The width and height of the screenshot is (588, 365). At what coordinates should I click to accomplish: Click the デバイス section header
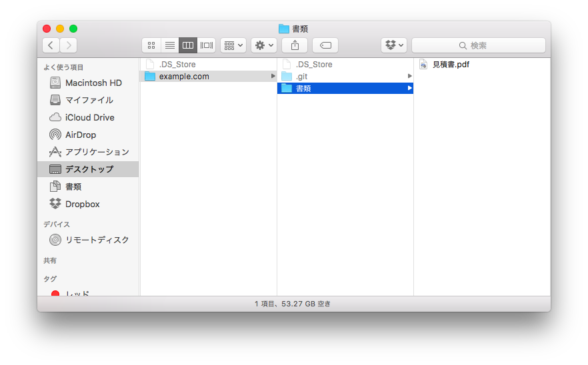57,224
